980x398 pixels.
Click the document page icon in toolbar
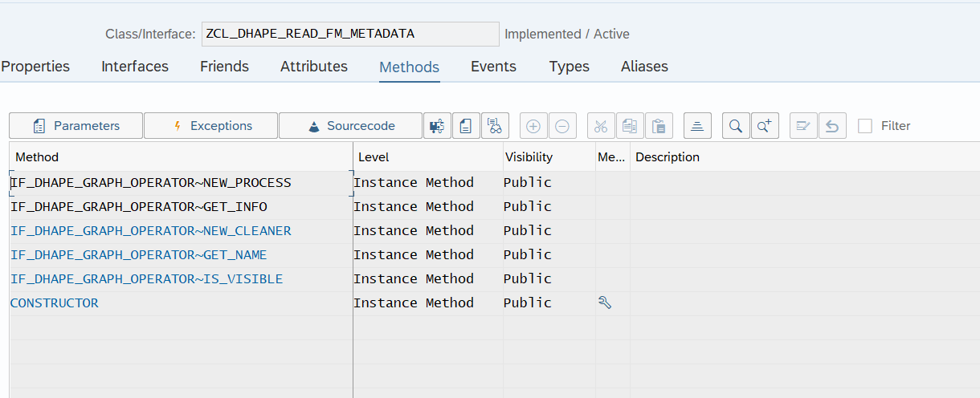[x=465, y=126]
